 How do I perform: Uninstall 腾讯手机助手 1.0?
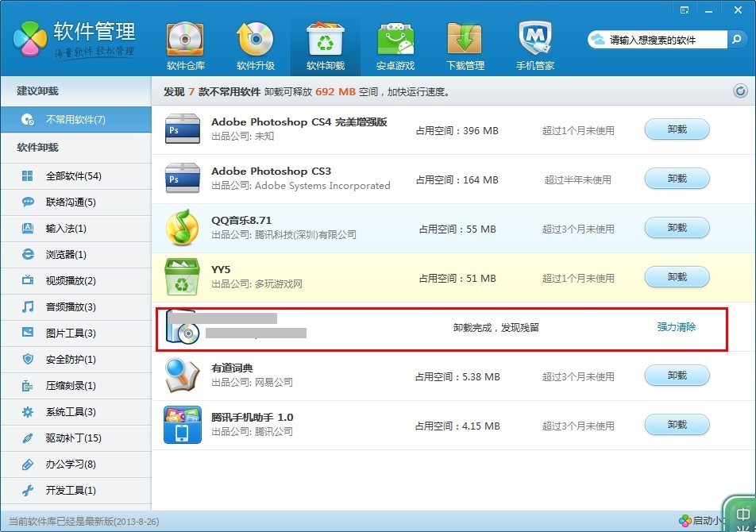point(677,425)
